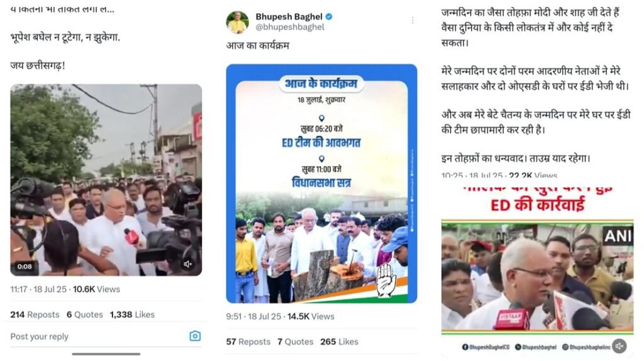Image resolution: width=644 pixels, height=361 pixels.
Task: Open the 7 Quotes list
Action: pos(296,342)
